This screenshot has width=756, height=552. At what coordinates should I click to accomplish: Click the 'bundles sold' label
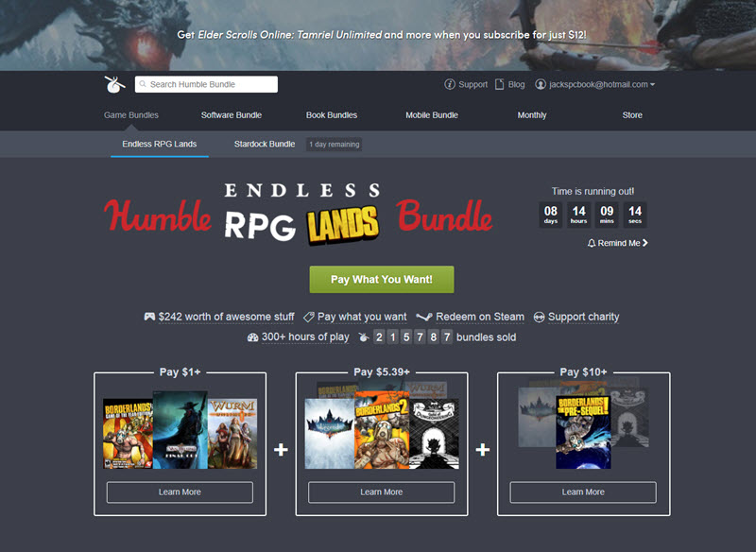(x=486, y=337)
